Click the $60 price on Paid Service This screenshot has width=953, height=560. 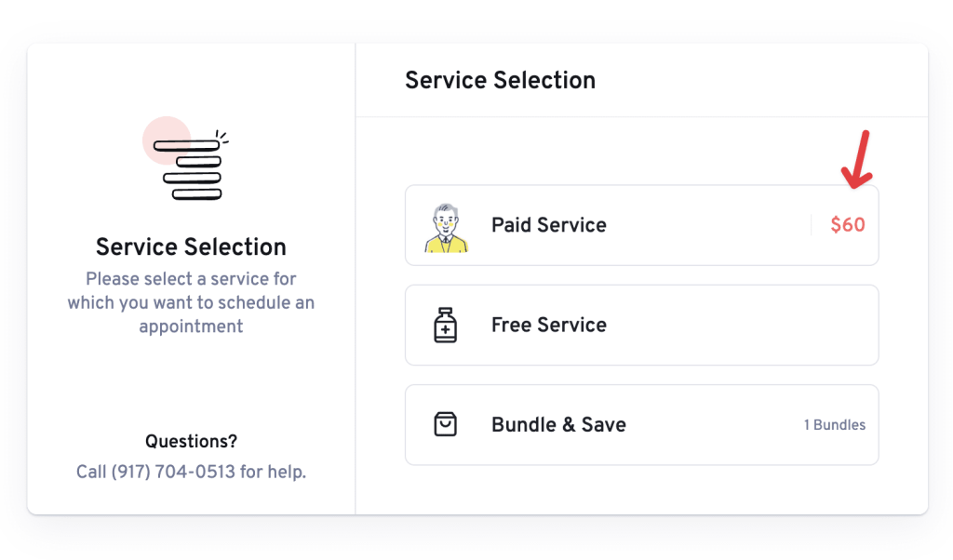click(x=847, y=224)
